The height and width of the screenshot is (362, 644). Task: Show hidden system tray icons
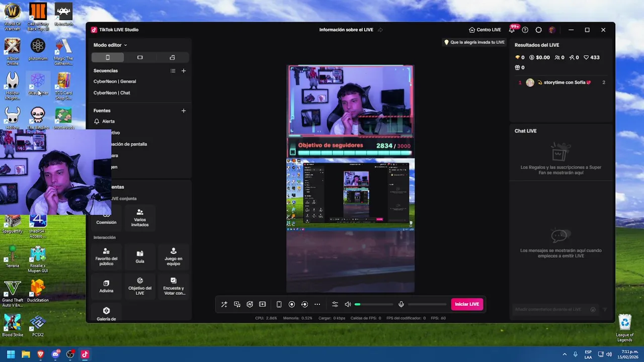[565, 354]
